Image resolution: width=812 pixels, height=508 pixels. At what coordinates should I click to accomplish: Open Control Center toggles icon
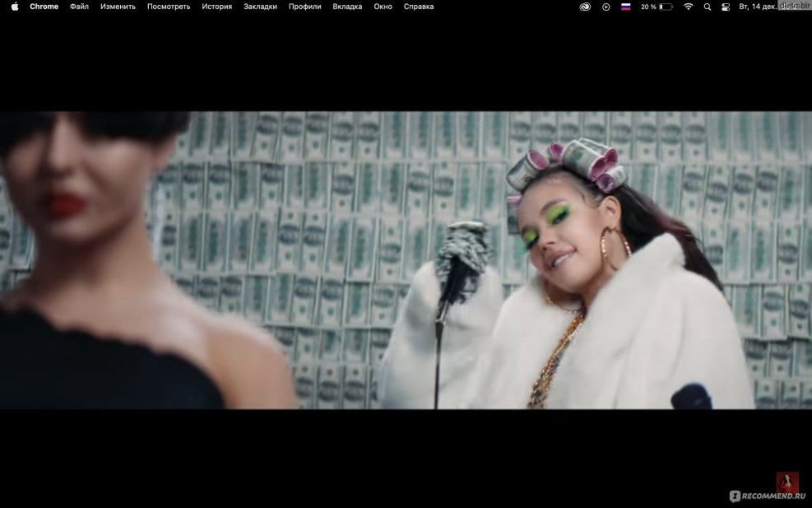click(x=726, y=7)
